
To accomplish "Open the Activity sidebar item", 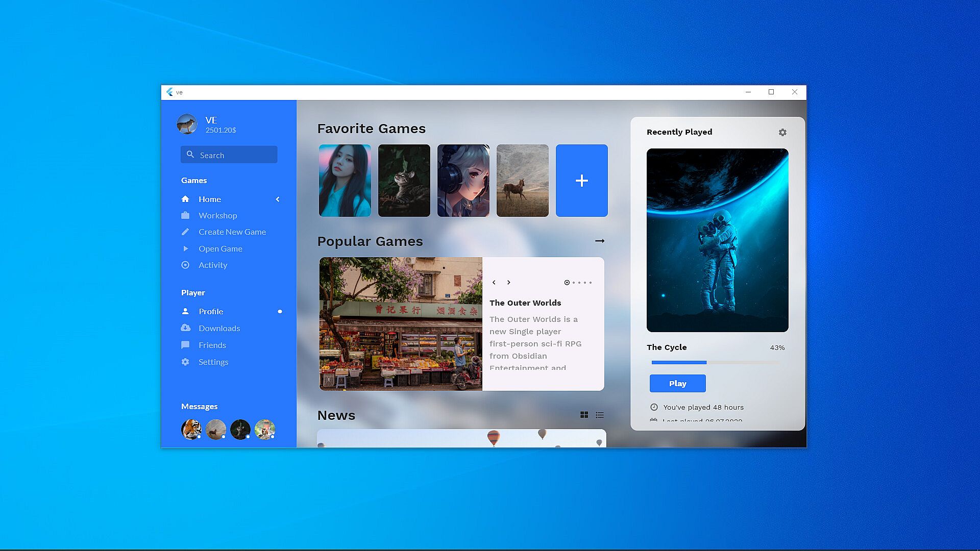I will point(212,265).
